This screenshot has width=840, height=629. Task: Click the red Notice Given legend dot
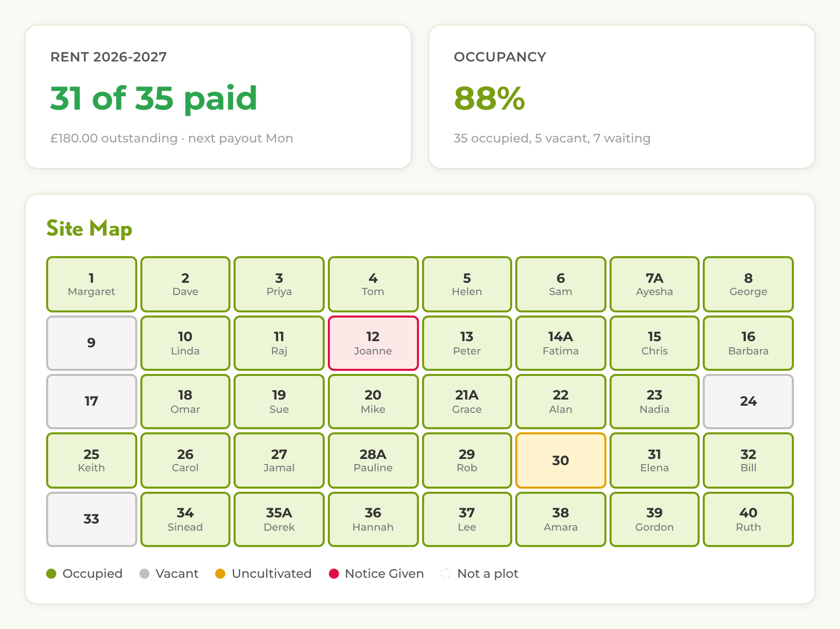tap(334, 574)
